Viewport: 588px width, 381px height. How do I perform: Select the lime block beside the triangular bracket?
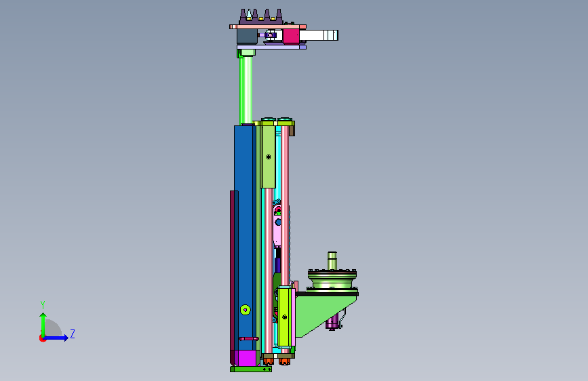click(285, 317)
